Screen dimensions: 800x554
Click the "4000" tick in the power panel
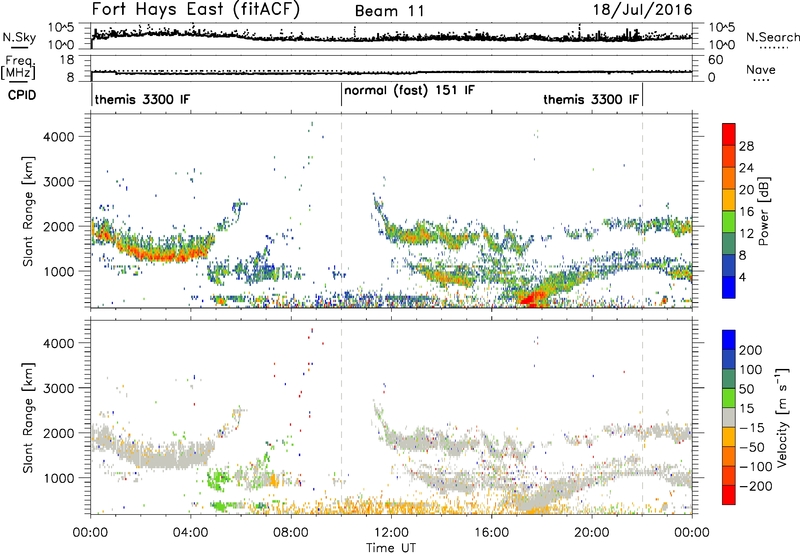59,137
